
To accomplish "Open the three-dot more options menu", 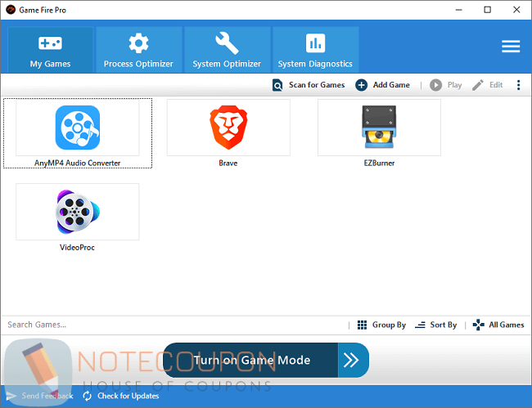I will tap(518, 85).
